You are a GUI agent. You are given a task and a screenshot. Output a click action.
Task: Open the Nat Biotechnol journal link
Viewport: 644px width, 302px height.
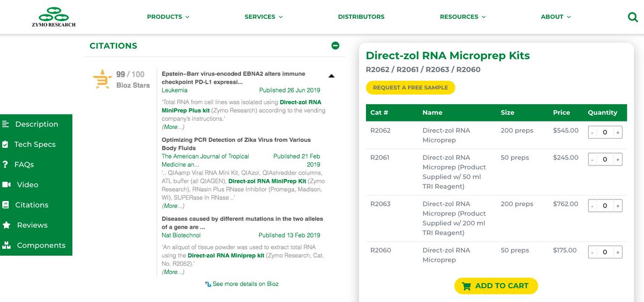(x=181, y=235)
